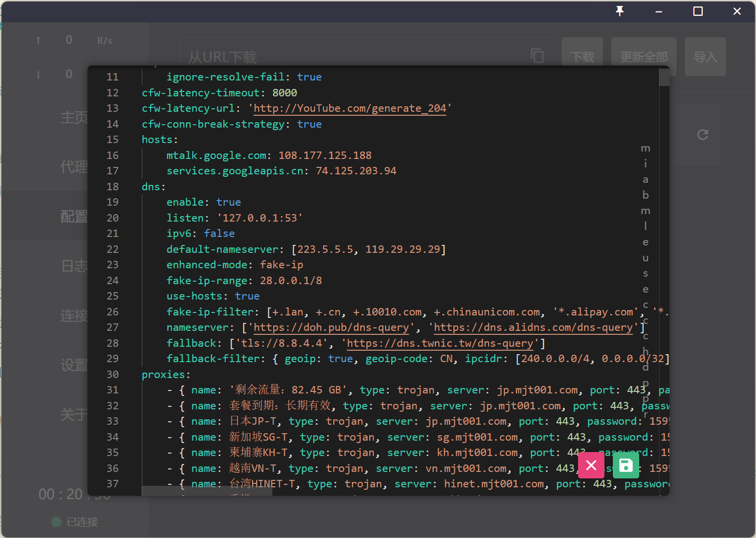Click the 下载 download button
This screenshot has height=538, width=756.
[582, 57]
